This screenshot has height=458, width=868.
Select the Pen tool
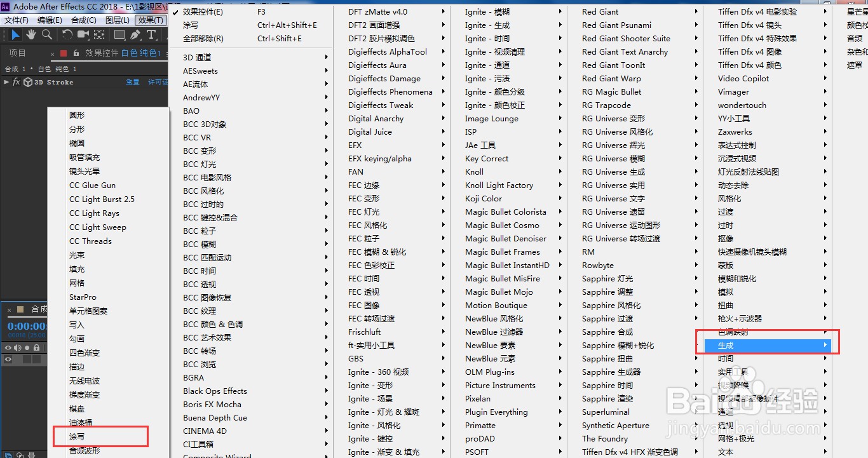pos(135,35)
